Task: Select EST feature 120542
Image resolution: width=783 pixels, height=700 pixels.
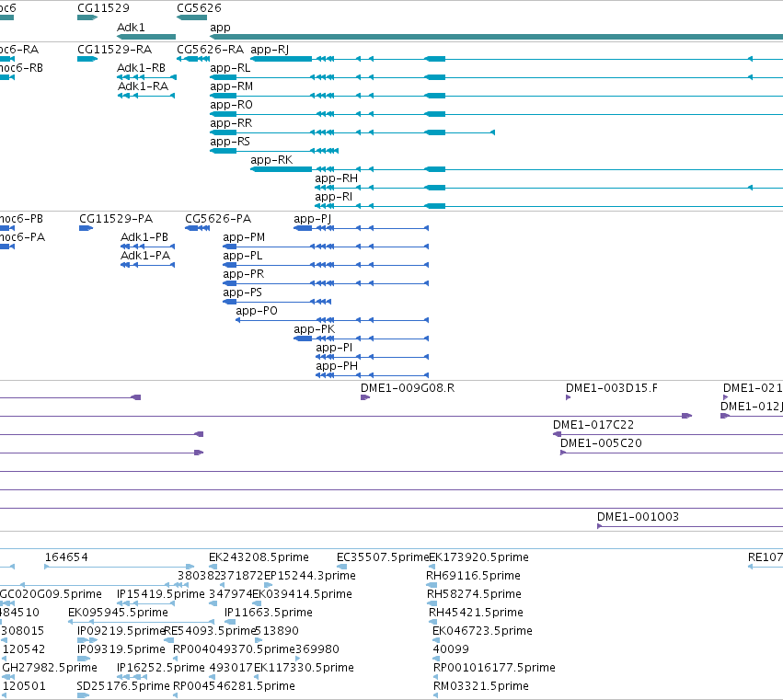Action: 24,650
